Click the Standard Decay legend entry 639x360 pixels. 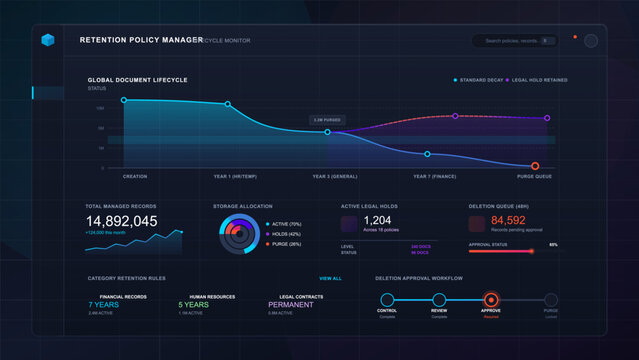pos(478,80)
